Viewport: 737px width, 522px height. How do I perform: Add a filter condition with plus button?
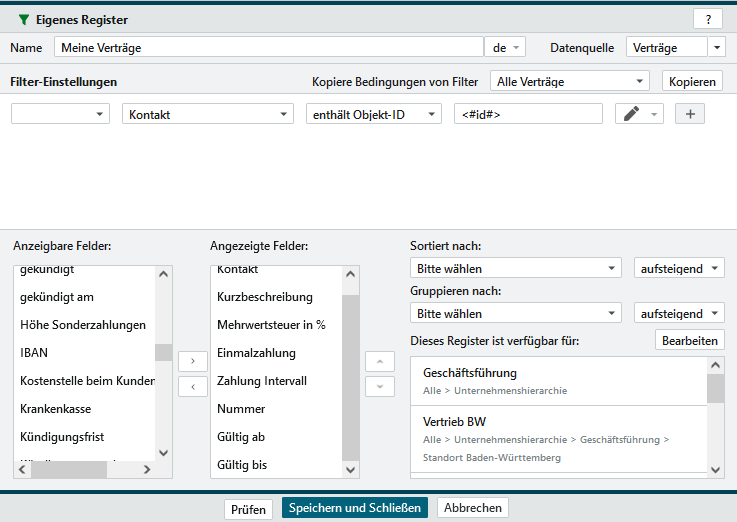tap(689, 114)
